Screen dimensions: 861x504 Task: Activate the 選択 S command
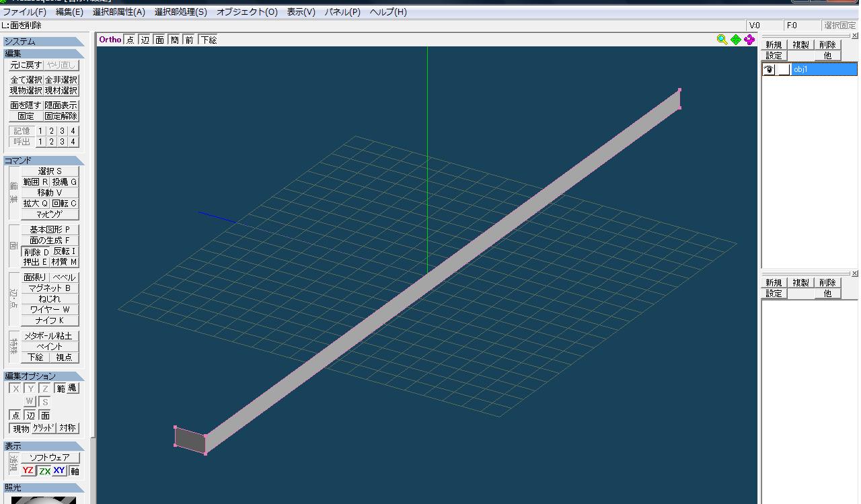[50, 171]
